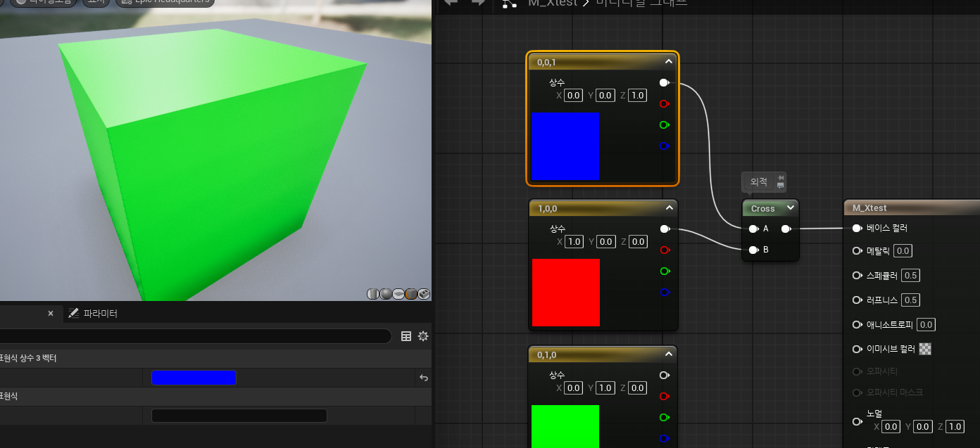The width and height of the screenshot is (980, 448).
Task: Click the empty description field under 표현식
Action: pyautogui.click(x=239, y=416)
